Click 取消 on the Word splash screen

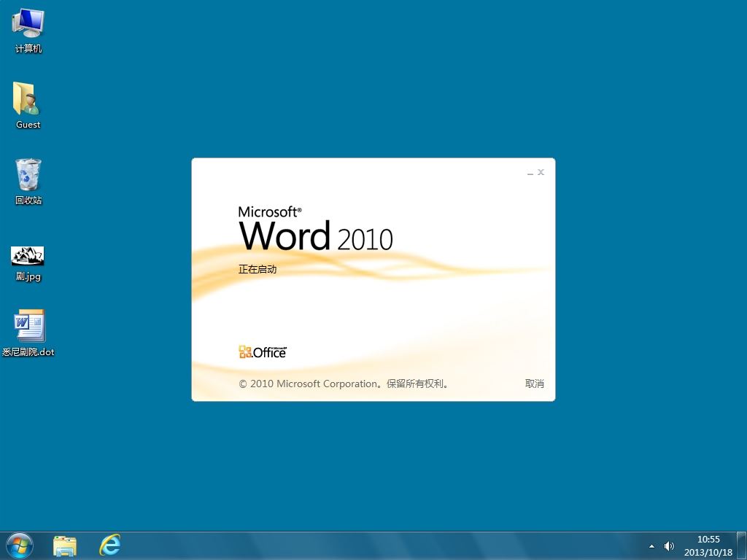click(x=535, y=384)
